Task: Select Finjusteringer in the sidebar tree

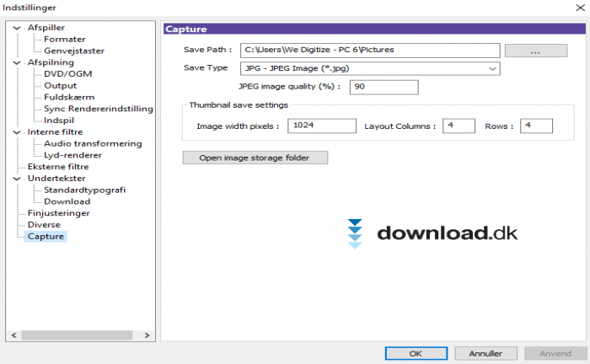Action: [58, 213]
